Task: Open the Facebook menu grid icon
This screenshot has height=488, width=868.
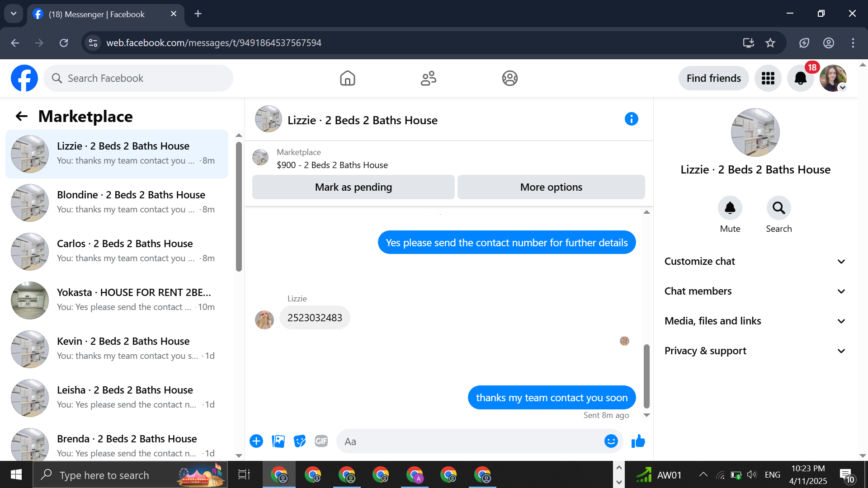Action: click(x=768, y=78)
